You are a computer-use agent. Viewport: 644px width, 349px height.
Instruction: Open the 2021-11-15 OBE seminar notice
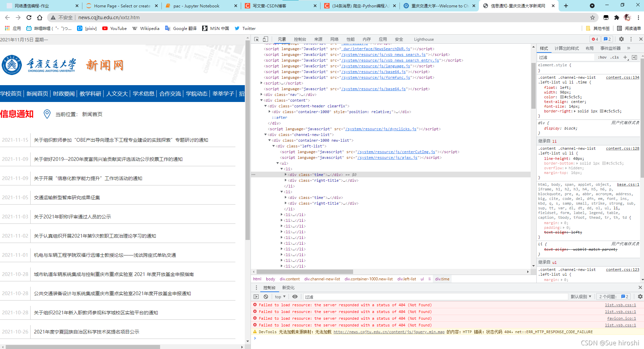121,140
